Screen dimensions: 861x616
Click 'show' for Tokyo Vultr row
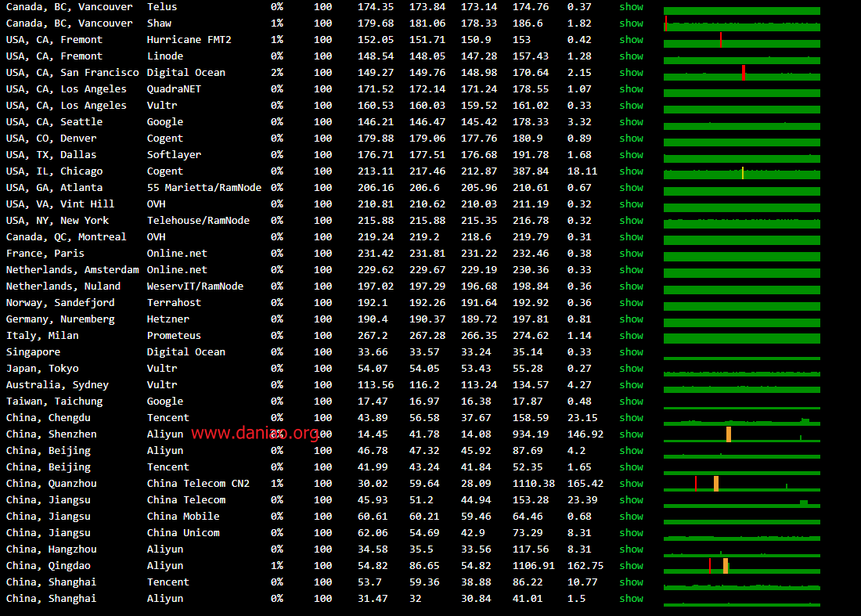[631, 369]
